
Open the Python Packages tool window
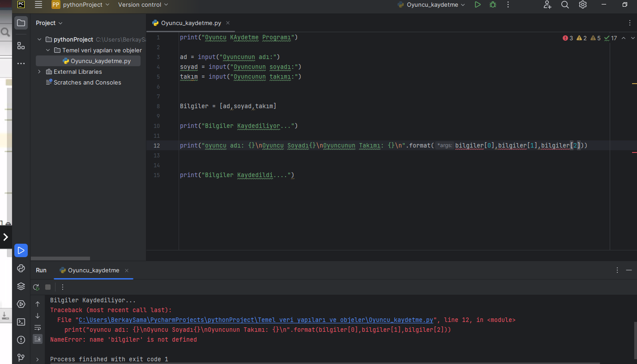(x=21, y=286)
